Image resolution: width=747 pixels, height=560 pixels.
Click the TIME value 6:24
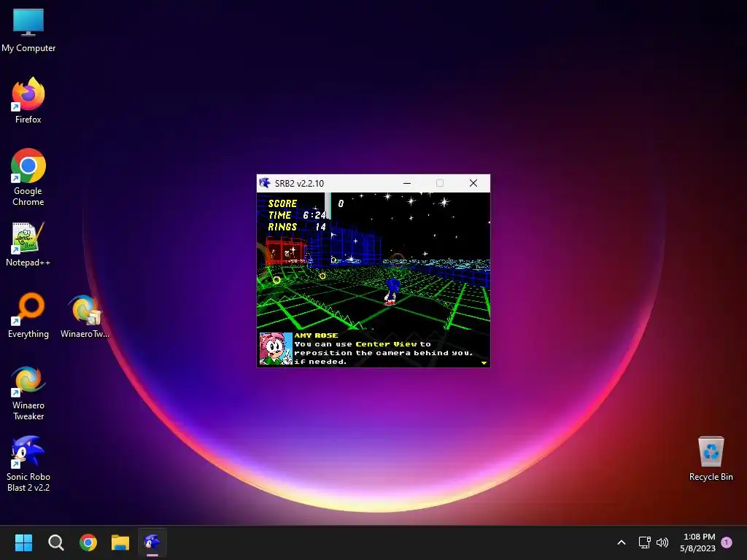point(314,215)
